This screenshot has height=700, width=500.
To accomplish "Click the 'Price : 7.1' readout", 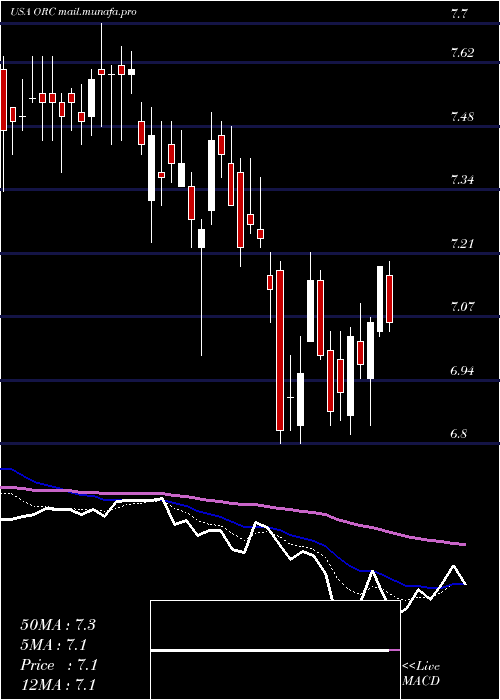I will (59, 665).
